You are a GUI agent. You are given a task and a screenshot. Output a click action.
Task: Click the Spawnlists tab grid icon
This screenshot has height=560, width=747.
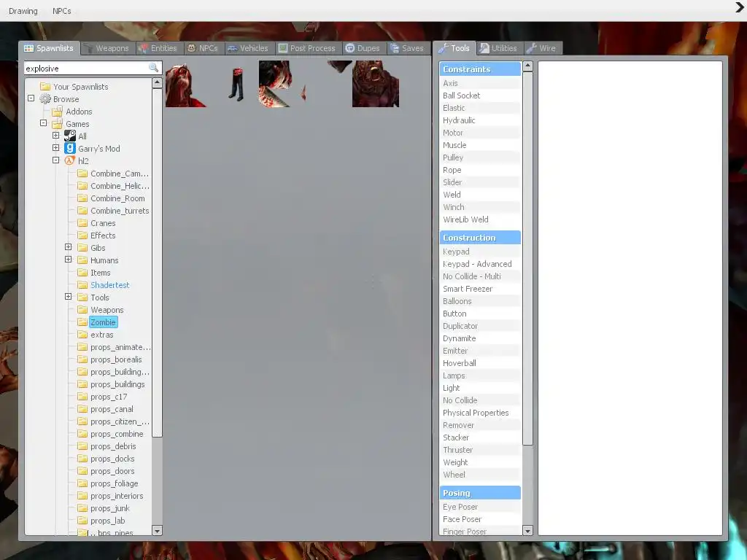click(x=28, y=48)
